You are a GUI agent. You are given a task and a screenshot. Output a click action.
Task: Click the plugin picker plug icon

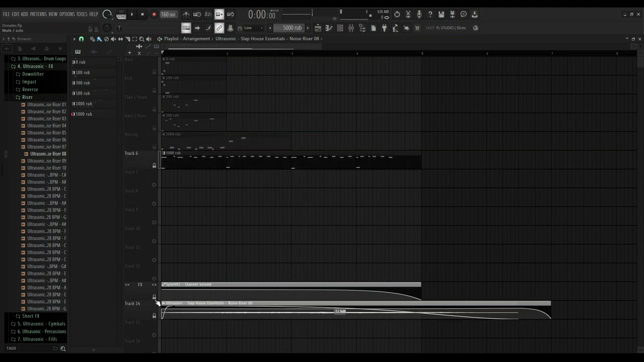coord(384,28)
